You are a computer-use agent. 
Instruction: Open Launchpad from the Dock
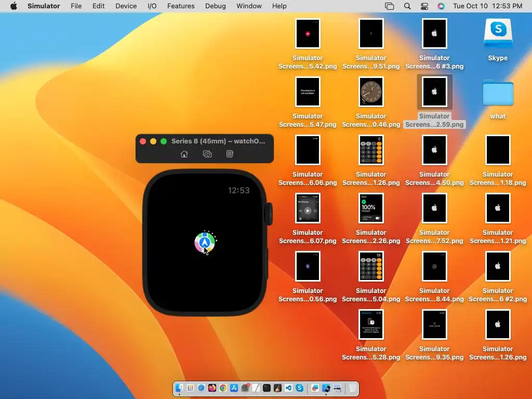coord(190,388)
